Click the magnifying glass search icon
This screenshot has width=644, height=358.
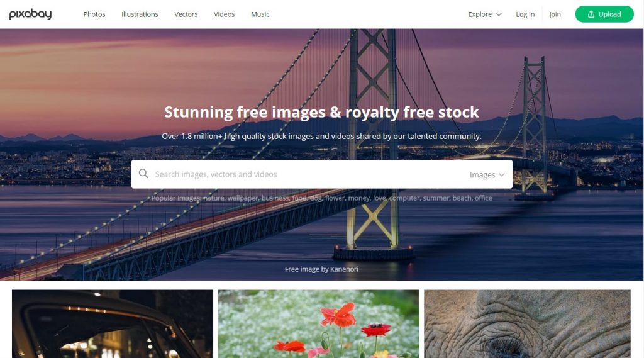[143, 174]
